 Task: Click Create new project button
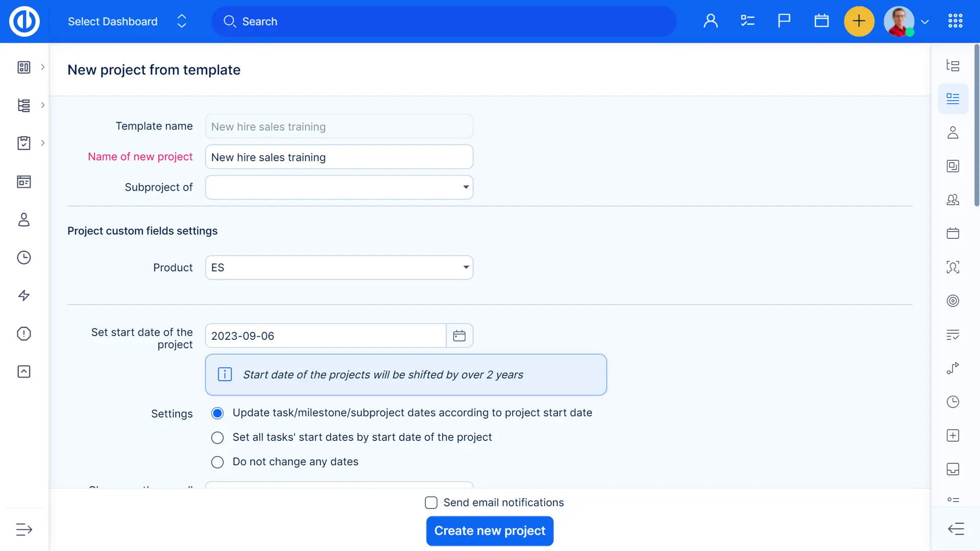pyautogui.click(x=489, y=531)
